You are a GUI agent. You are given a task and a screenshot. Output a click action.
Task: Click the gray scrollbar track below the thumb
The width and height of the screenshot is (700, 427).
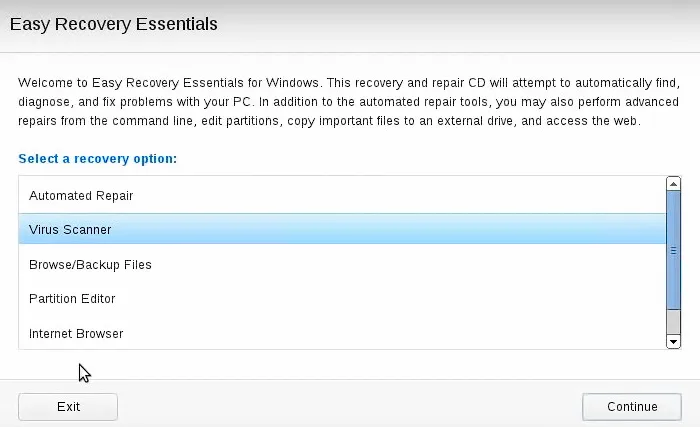(673, 322)
